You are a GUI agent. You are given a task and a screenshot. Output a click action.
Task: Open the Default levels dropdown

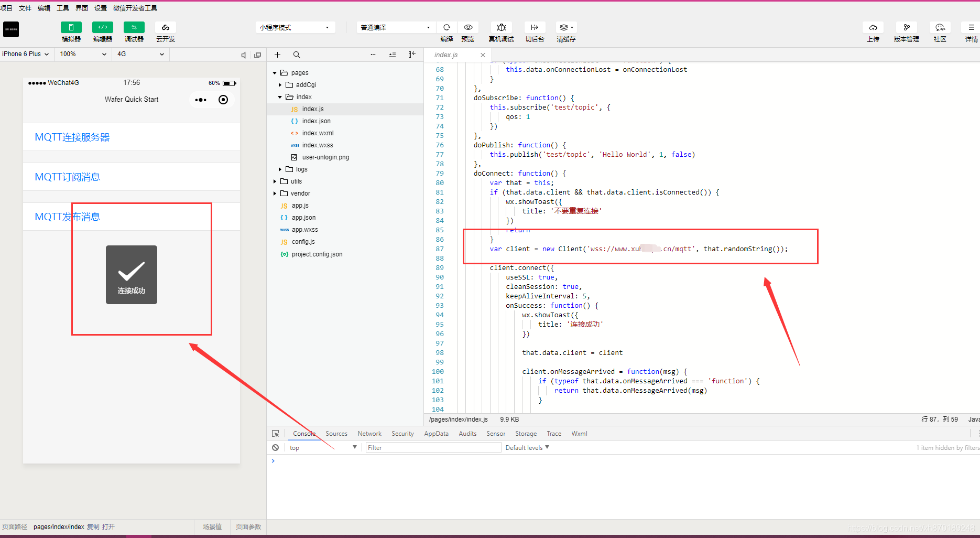point(527,447)
